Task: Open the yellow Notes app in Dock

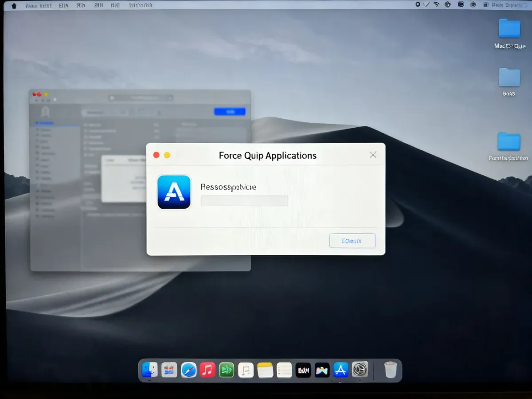Action: [265, 370]
